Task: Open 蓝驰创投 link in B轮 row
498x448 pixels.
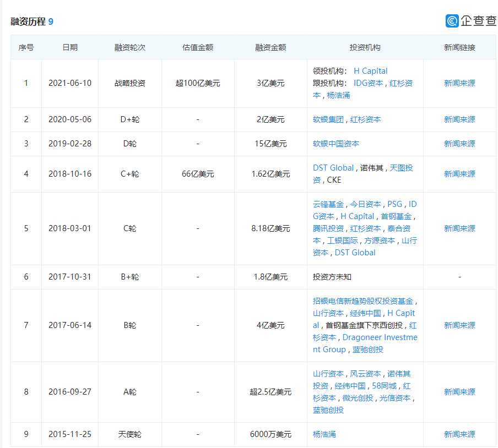Action: (368, 349)
